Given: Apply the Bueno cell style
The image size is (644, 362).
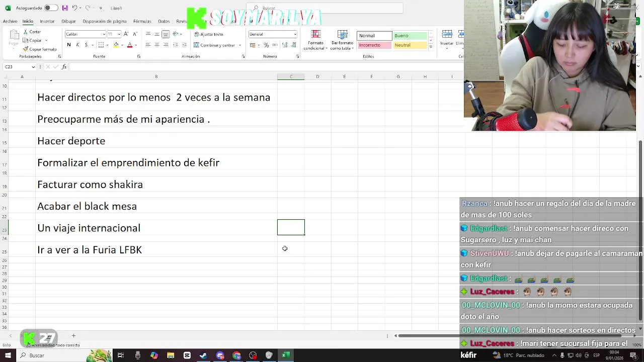Looking at the screenshot, I should pyautogui.click(x=410, y=36).
